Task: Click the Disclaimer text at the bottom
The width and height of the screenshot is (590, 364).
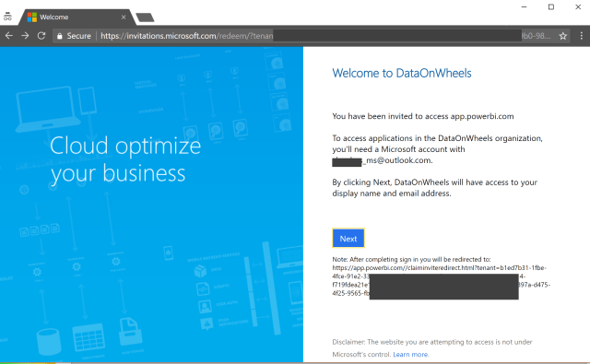Action: 432,348
